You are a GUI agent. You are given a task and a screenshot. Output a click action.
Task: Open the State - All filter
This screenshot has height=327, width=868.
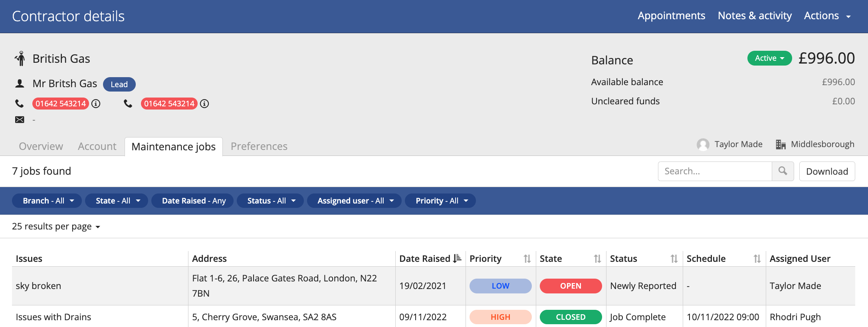point(117,201)
